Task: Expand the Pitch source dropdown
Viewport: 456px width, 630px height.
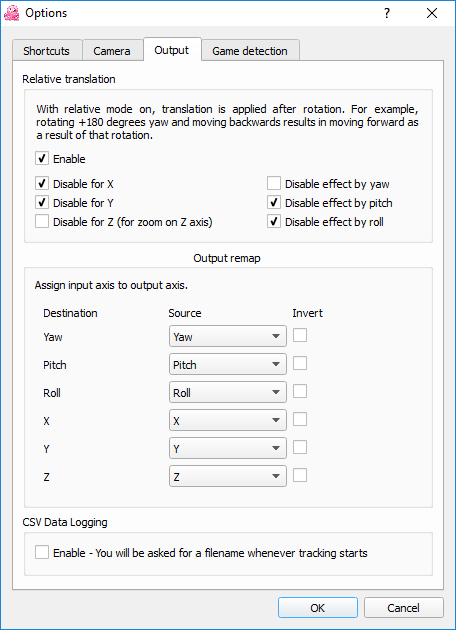Action: pos(228,364)
